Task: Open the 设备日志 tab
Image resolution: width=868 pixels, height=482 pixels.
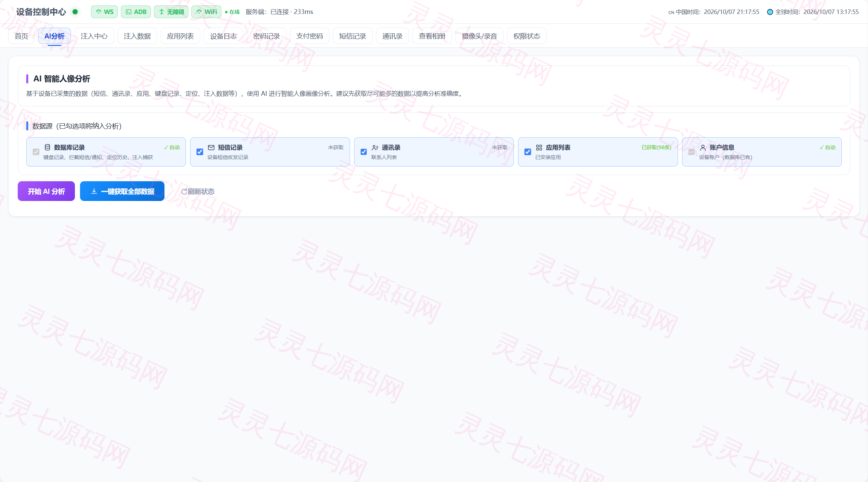Action: (x=223, y=36)
